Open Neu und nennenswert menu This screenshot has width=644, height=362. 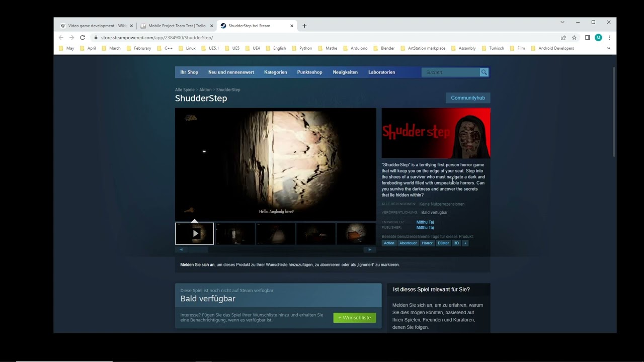click(x=231, y=72)
